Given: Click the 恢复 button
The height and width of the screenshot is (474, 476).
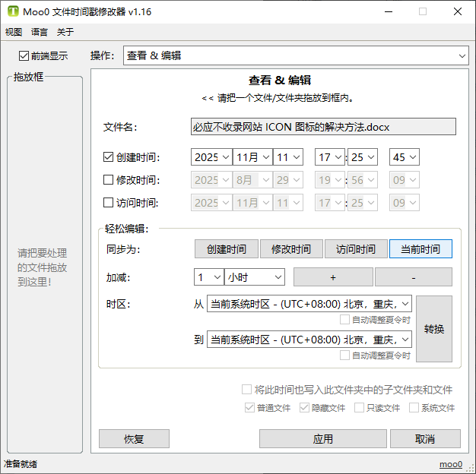Looking at the screenshot, I should tap(134, 439).
